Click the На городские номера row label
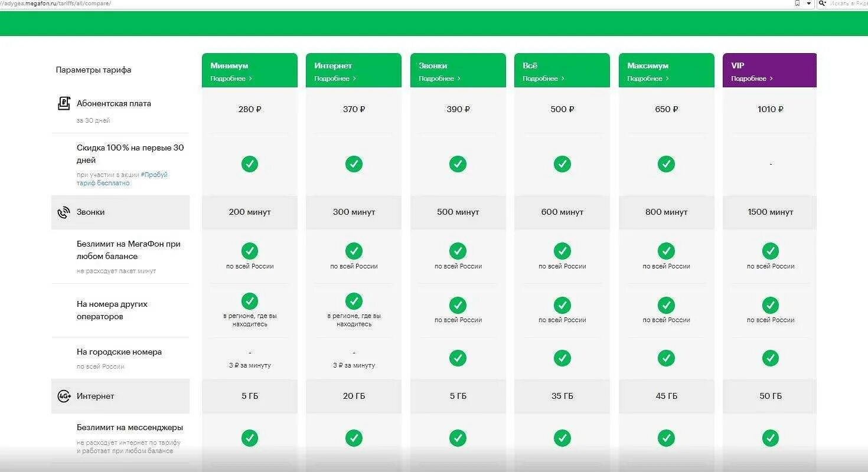This screenshot has width=868, height=472. (119, 352)
